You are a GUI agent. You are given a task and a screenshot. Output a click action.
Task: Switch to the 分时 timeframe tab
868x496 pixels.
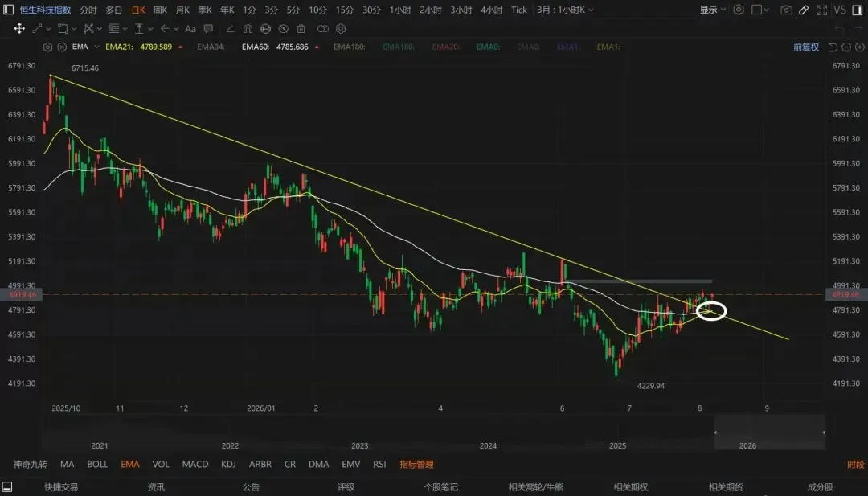tap(88, 10)
